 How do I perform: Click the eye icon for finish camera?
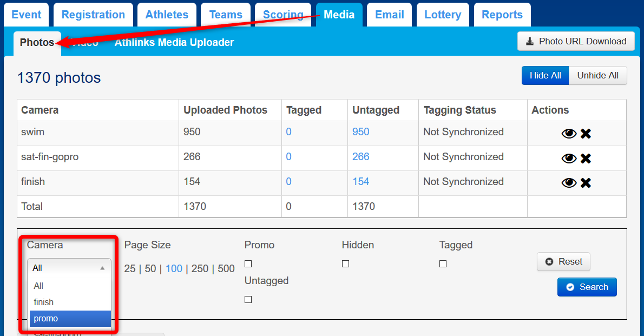(x=569, y=183)
